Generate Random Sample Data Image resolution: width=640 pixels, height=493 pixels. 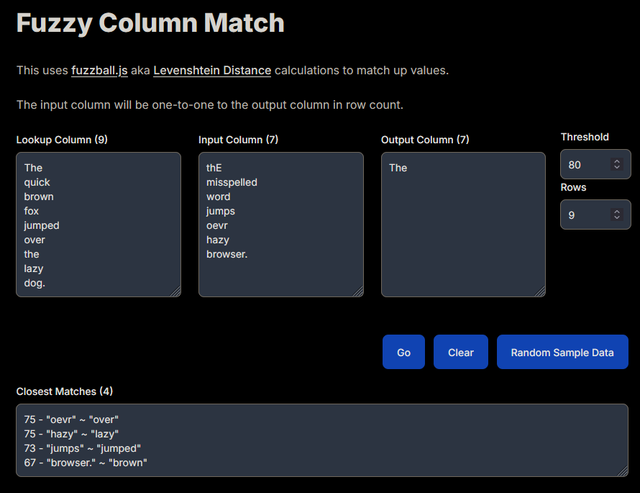(x=562, y=352)
